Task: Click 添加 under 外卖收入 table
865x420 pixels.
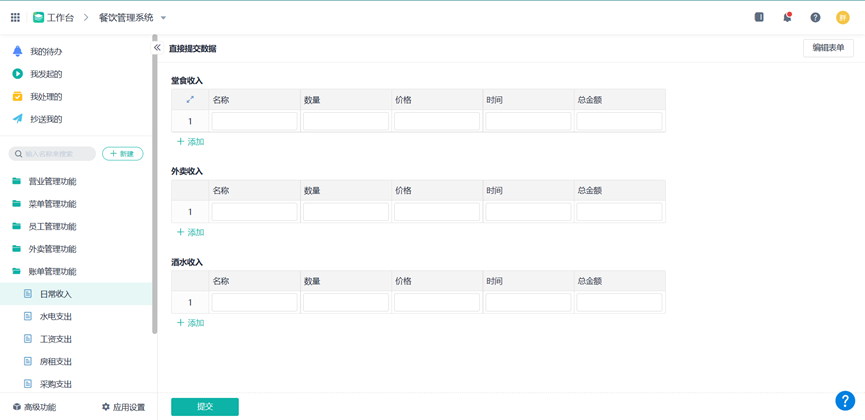Action: (190, 232)
